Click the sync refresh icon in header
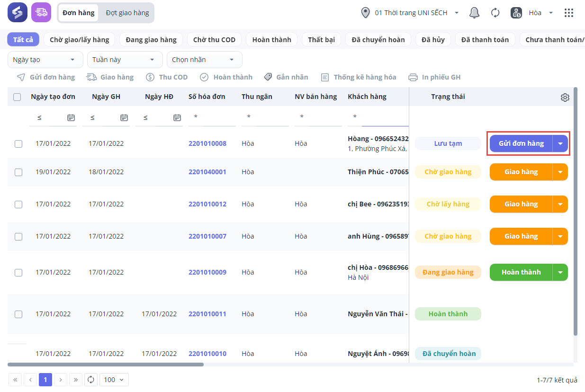The width and height of the screenshot is (585, 392). (495, 13)
